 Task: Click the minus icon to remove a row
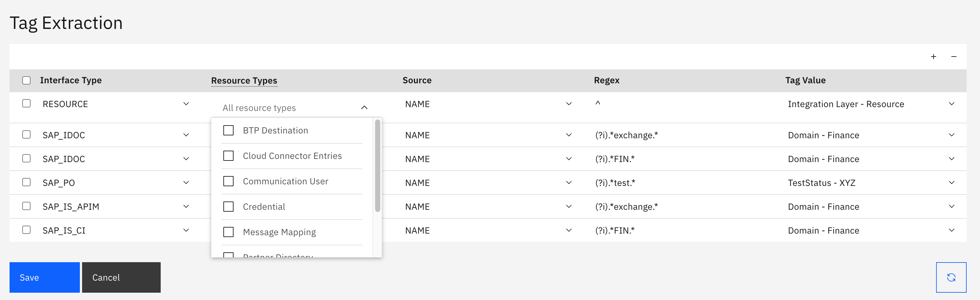click(954, 57)
